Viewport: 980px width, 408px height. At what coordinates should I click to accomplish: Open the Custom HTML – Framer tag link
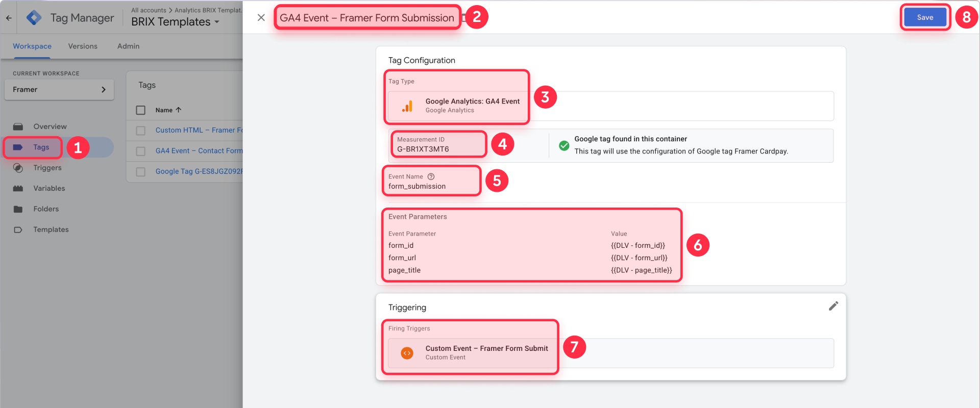[199, 130]
